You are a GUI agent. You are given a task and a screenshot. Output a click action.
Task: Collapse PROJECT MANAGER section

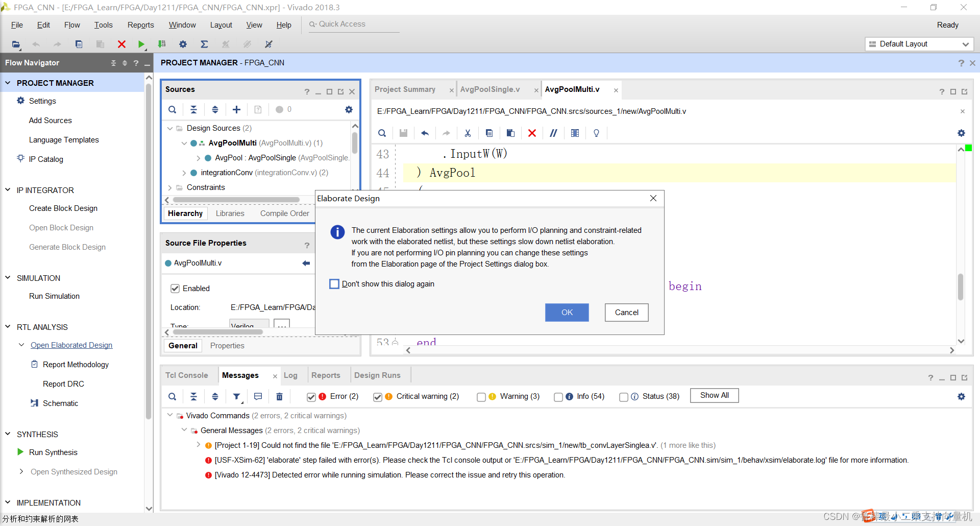(8, 83)
